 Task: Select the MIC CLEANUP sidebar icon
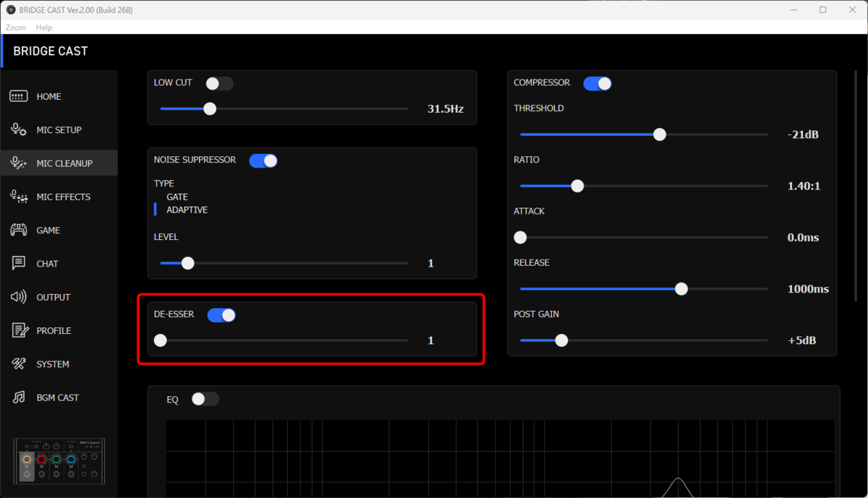point(19,163)
